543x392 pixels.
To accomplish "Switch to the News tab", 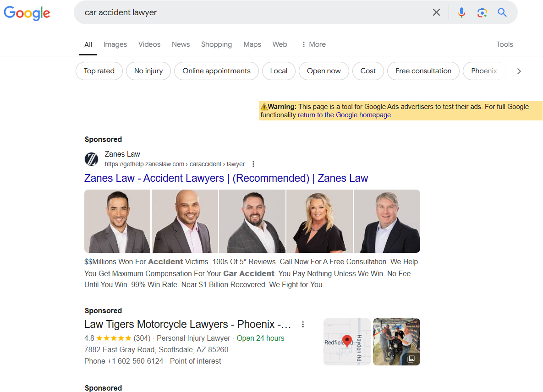I will tap(181, 44).
